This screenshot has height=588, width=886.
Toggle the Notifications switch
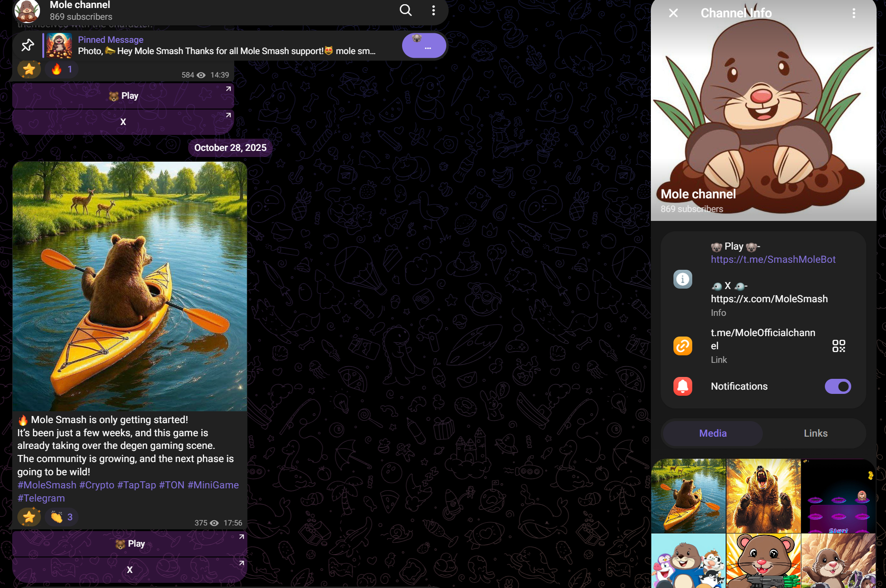coord(838,386)
